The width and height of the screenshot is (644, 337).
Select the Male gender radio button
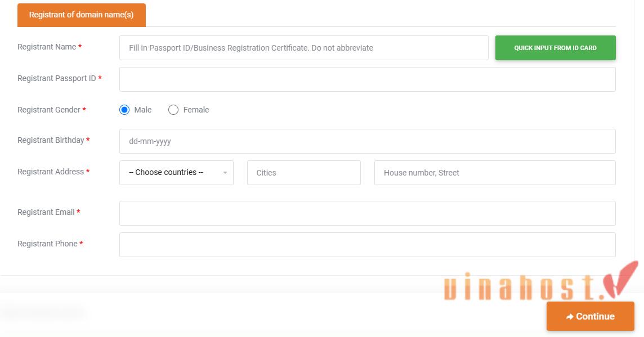(124, 110)
